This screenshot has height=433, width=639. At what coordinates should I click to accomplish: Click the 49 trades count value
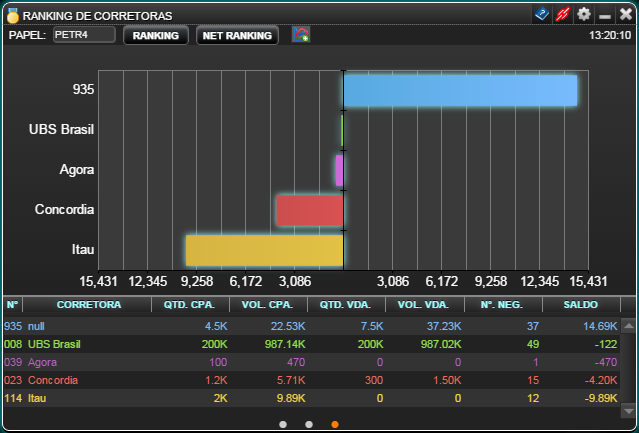click(x=533, y=344)
